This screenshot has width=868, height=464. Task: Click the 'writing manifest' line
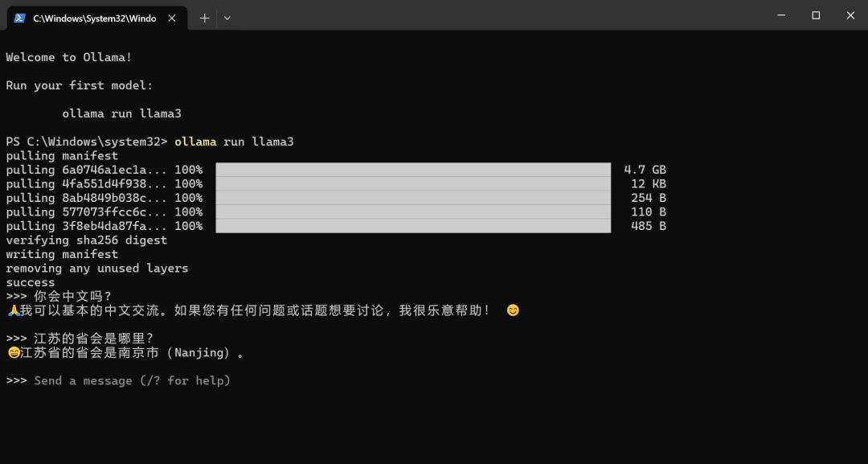click(62, 255)
